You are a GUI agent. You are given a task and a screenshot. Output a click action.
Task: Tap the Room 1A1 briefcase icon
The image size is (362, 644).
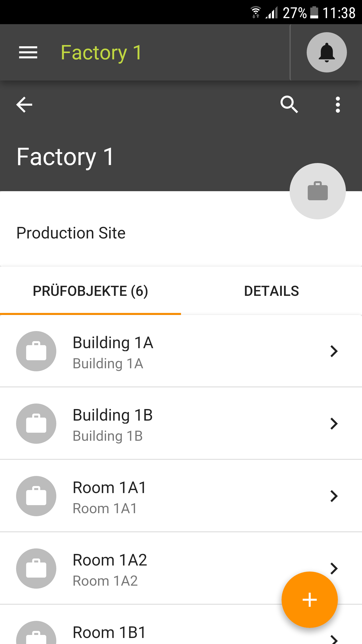pyautogui.click(x=36, y=496)
